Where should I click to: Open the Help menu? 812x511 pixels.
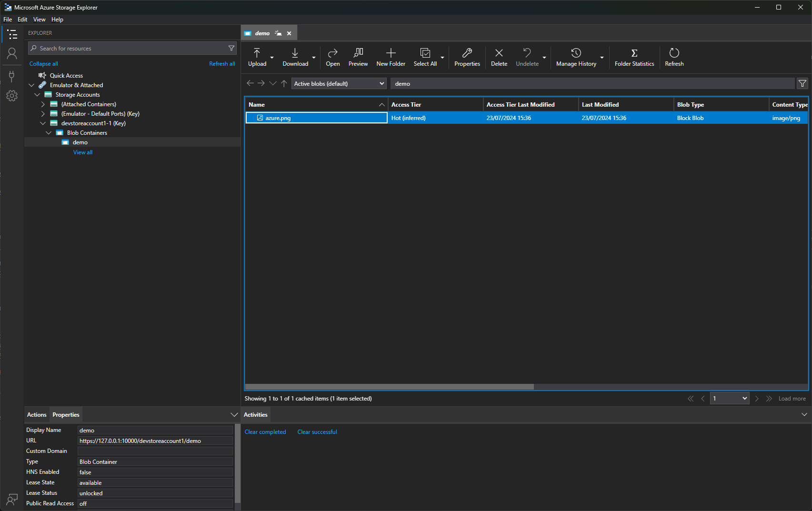(x=57, y=20)
